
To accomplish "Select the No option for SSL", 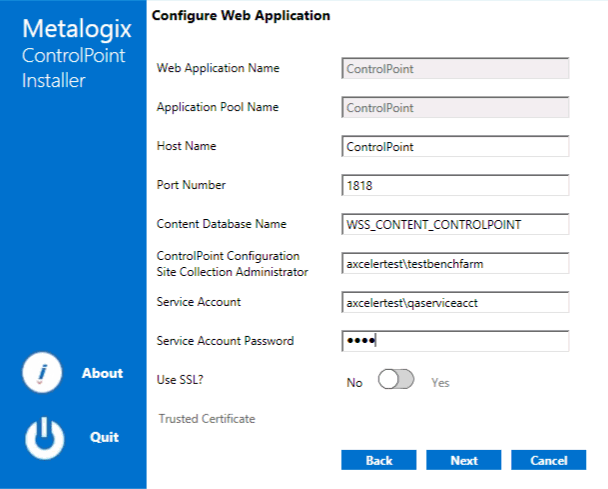I will click(354, 382).
